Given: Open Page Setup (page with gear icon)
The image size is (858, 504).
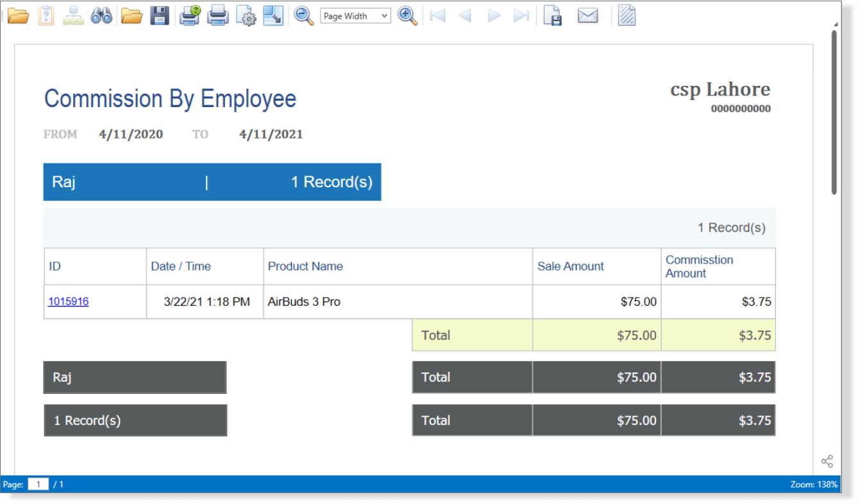Looking at the screenshot, I should pyautogui.click(x=246, y=15).
